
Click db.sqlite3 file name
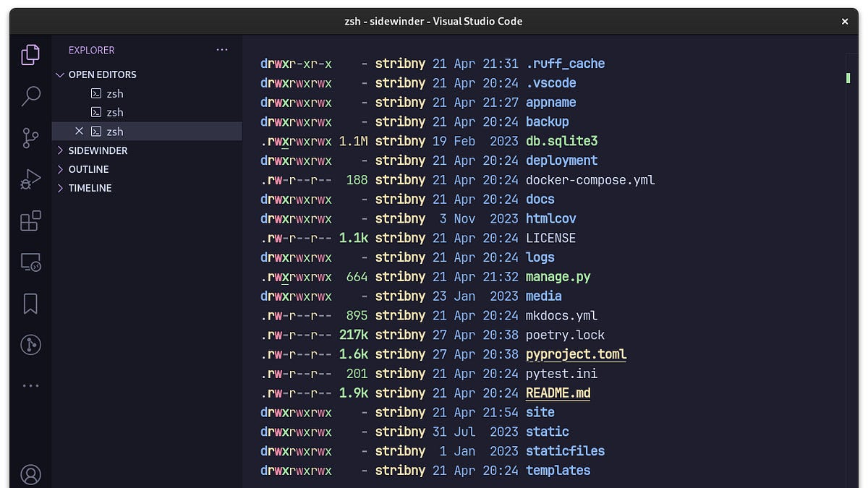pyautogui.click(x=561, y=141)
